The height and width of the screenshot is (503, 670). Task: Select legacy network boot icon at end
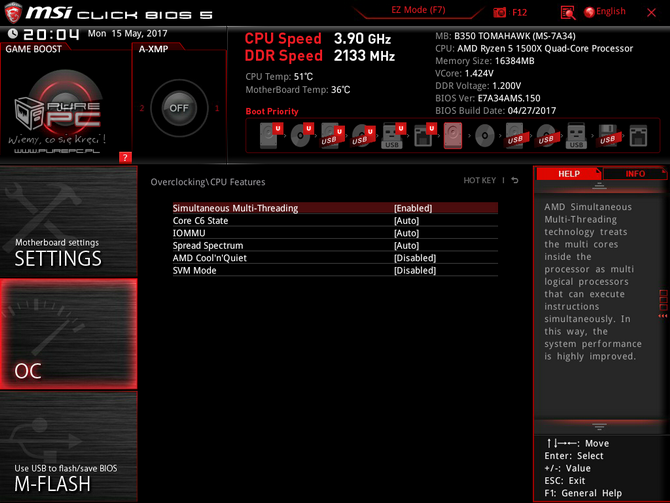point(638,136)
